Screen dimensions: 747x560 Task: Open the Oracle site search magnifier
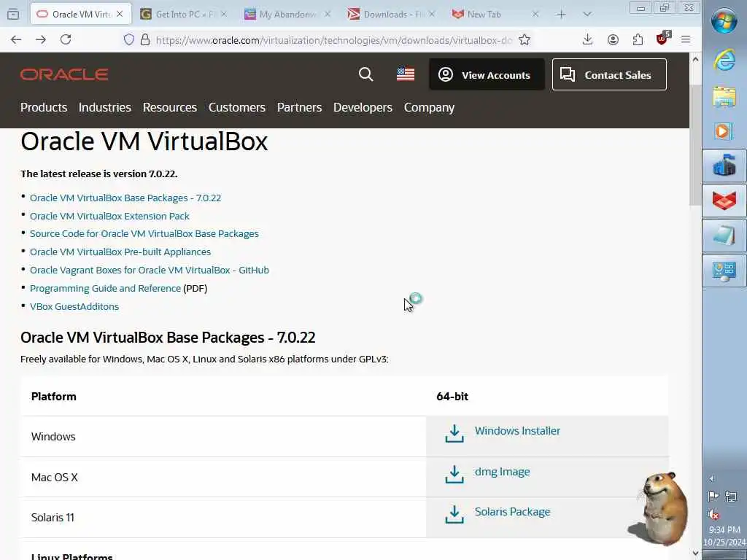pos(366,74)
